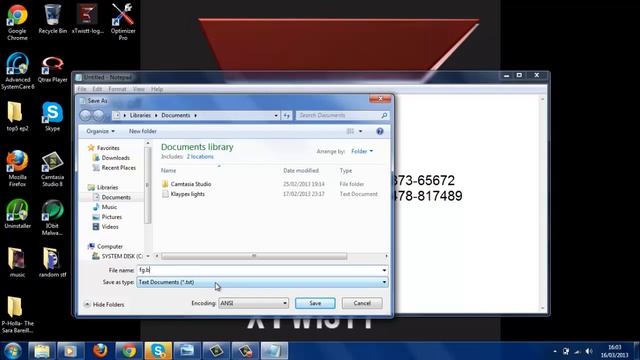
Task: Open Notepad Help menu
Action: pyautogui.click(x=157, y=89)
